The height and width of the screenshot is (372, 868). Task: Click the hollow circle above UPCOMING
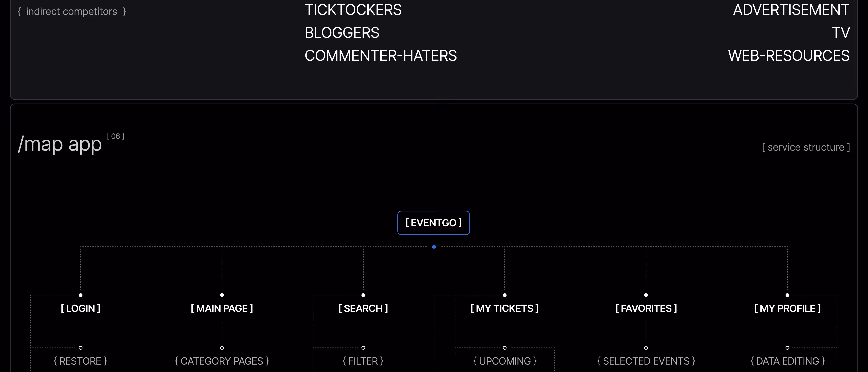point(504,348)
